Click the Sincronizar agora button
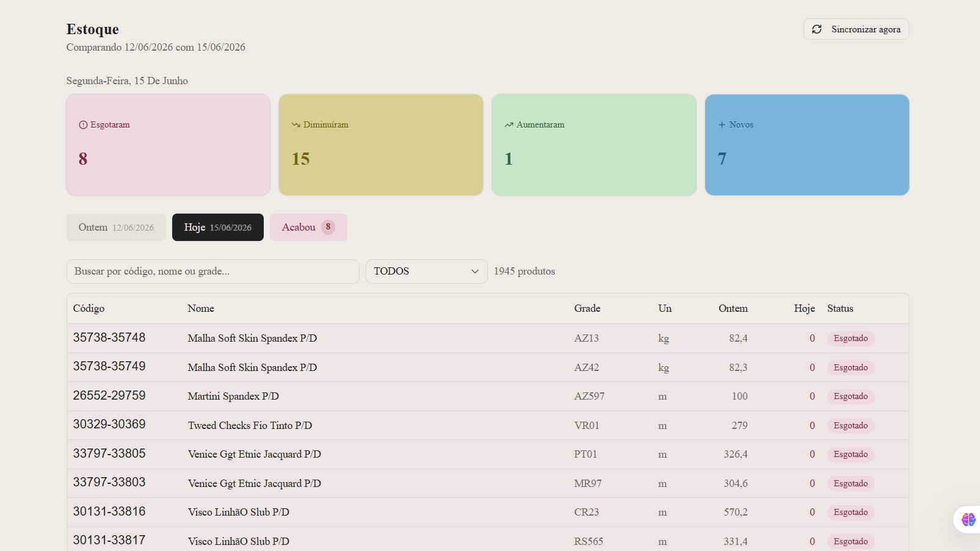 [x=856, y=29]
